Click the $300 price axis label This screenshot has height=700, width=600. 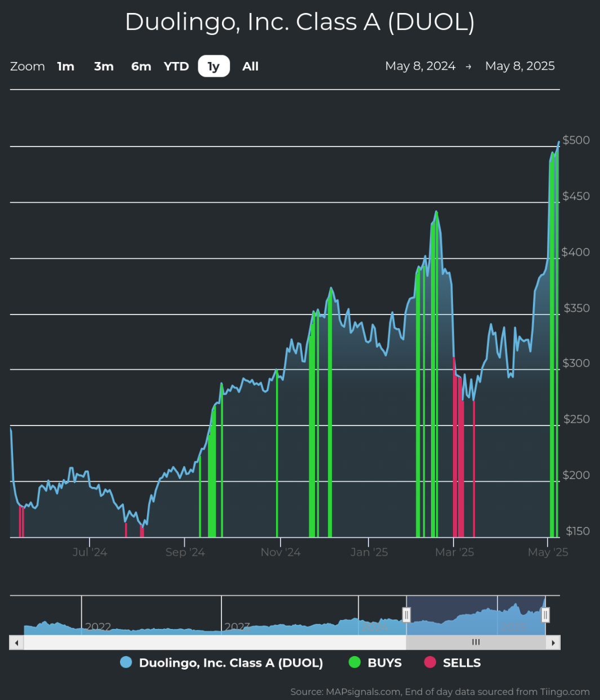coord(576,363)
